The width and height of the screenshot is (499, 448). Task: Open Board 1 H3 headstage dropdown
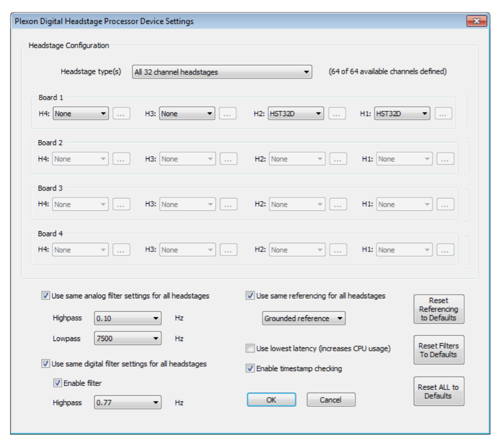187,114
